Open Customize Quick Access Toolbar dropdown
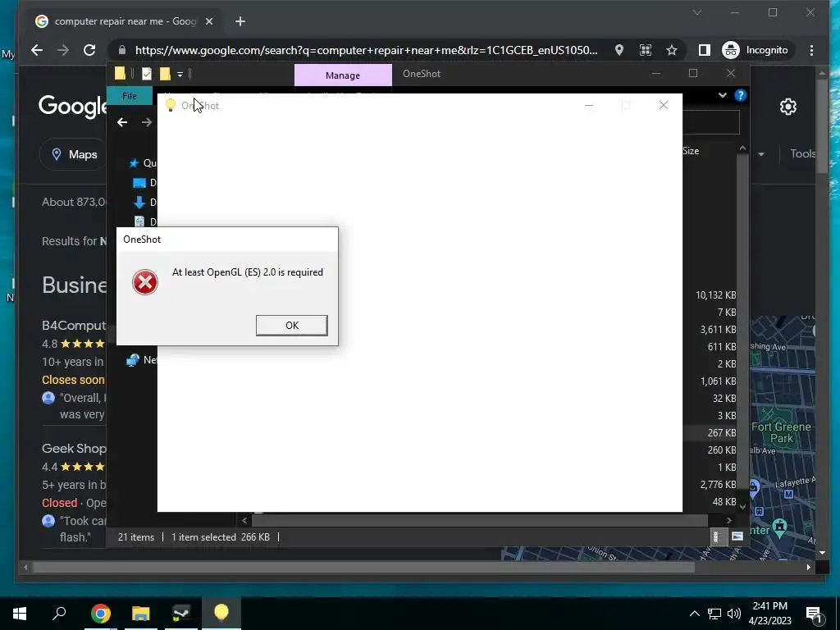This screenshot has width=840, height=630. tap(180, 75)
